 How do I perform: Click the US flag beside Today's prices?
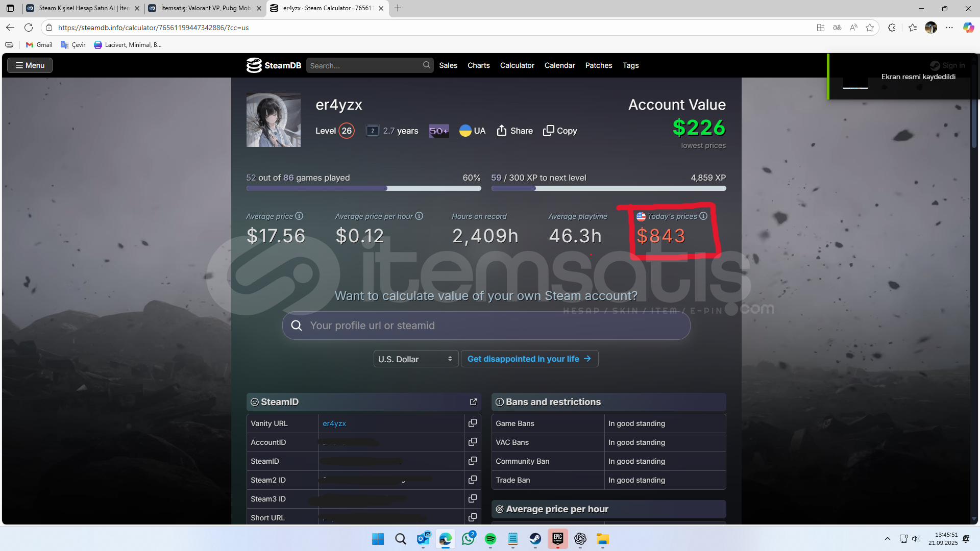pyautogui.click(x=641, y=216)
